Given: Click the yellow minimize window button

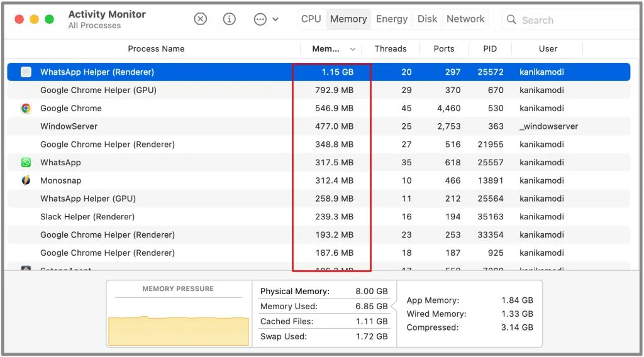Looking at the screenshot, I should 34,19.
